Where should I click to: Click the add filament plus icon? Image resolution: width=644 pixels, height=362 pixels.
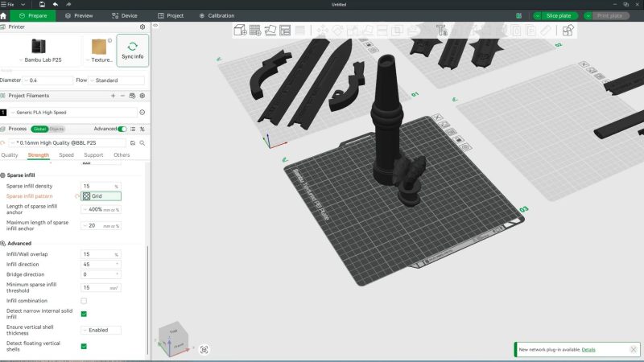122,96
